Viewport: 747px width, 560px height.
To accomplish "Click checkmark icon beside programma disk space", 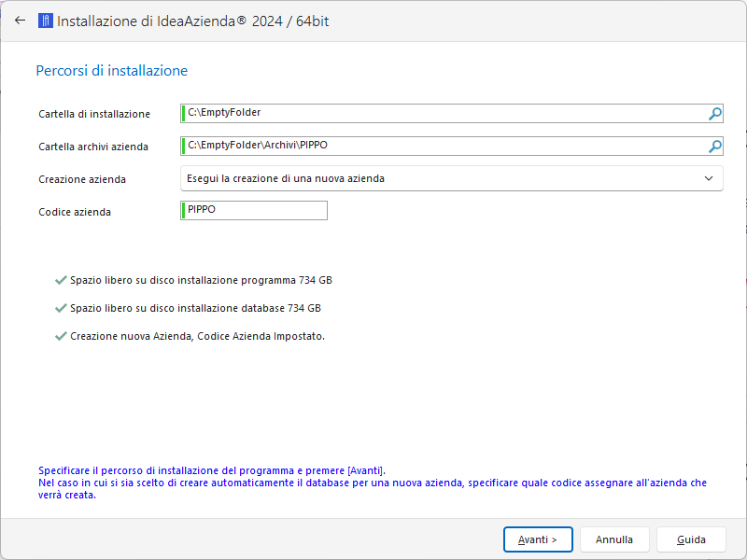I will (61, 280).
